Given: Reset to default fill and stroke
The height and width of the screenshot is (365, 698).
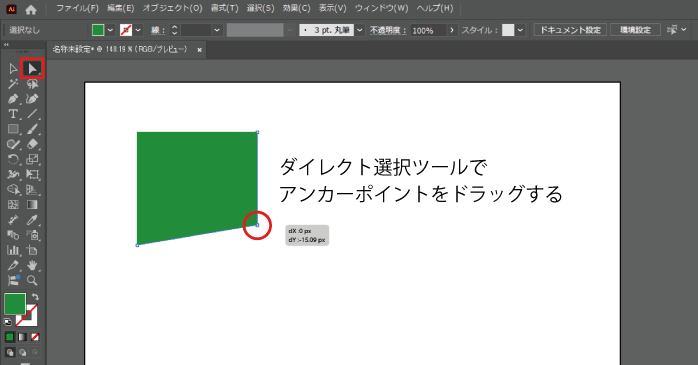Looking at the screenshot, I should (x=8, y=322).
